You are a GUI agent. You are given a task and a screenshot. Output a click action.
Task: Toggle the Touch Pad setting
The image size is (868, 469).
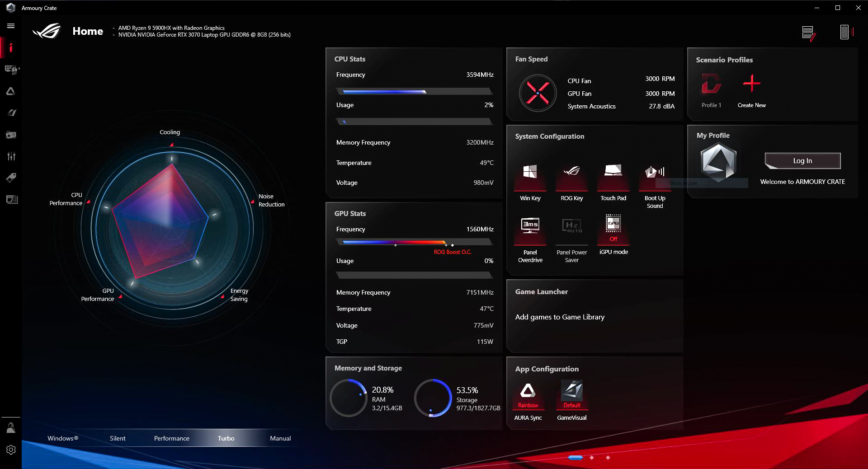[x=613, y=183]
